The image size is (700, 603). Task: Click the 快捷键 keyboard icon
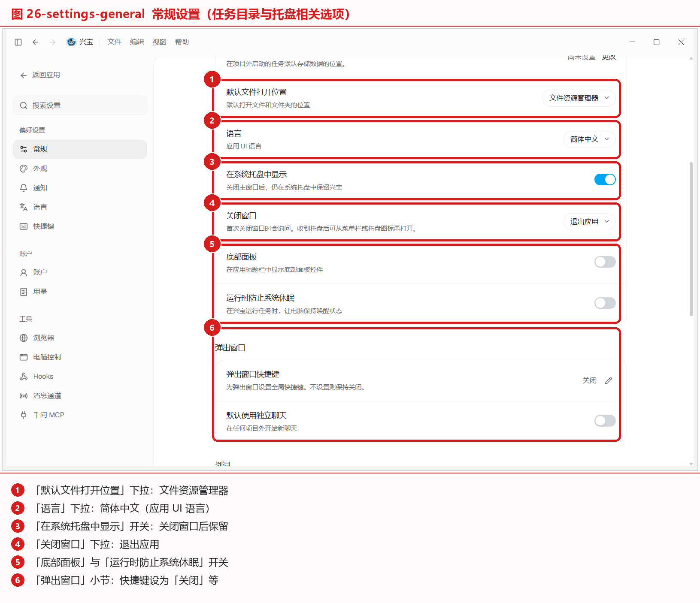(x=24, y=226)
